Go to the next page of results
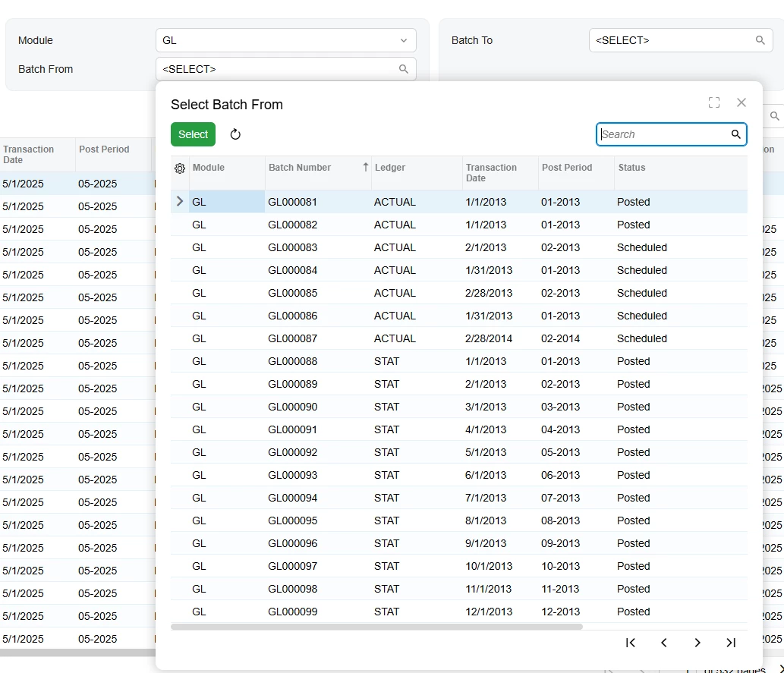This screenshot has height=673, width=784. tap(697, 643)
